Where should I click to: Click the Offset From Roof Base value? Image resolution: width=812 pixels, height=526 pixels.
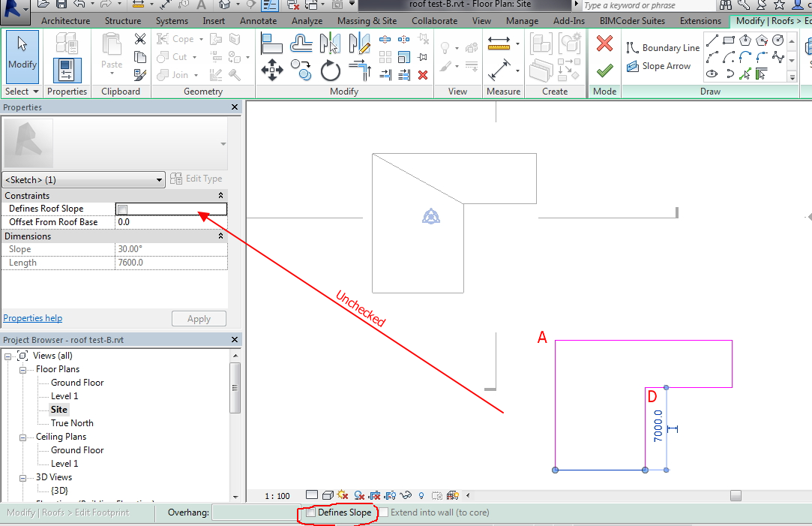click(x=172, y=222)
